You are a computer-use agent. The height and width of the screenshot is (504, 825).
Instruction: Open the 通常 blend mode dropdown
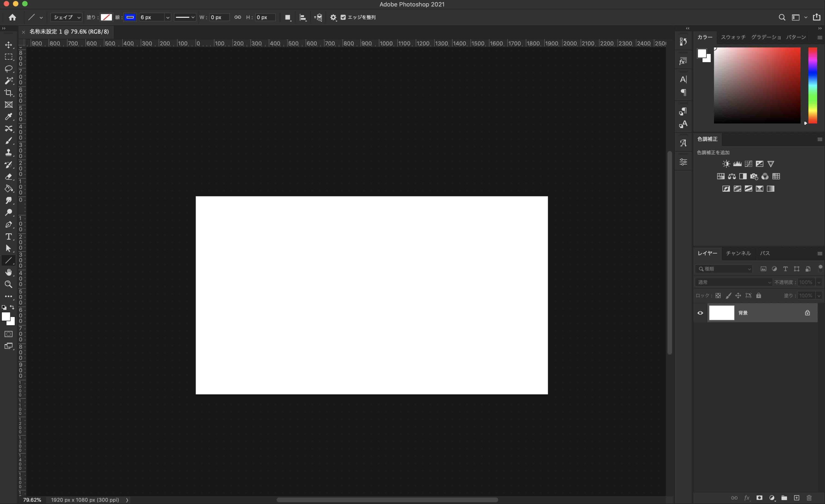point(733,282)
